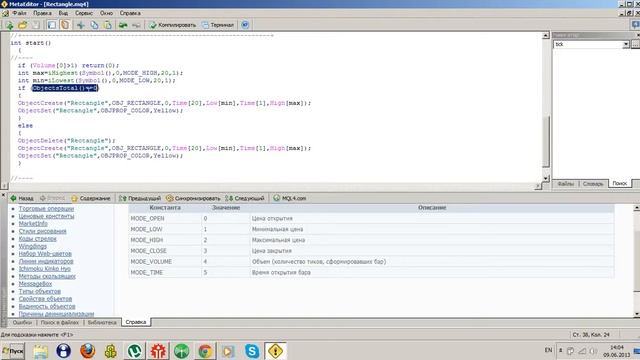
Task: Open the Ichimoku Kinko Hyo help link
Action: [x=44, y=269]
